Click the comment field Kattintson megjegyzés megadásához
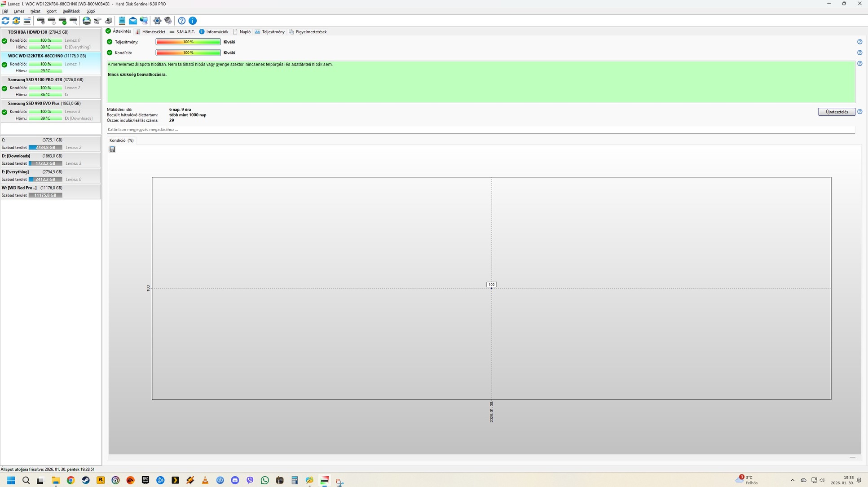Image resolution: width=868 pixels, height=487 pixels. click(x=480, y=130)
